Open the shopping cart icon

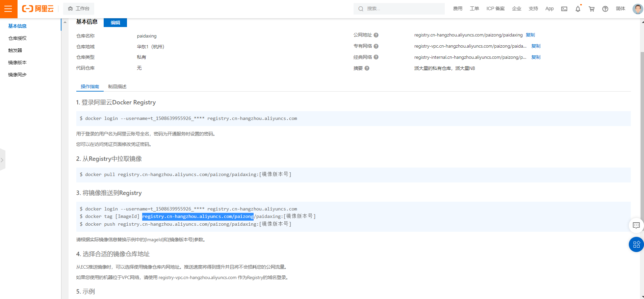point(592,9)
